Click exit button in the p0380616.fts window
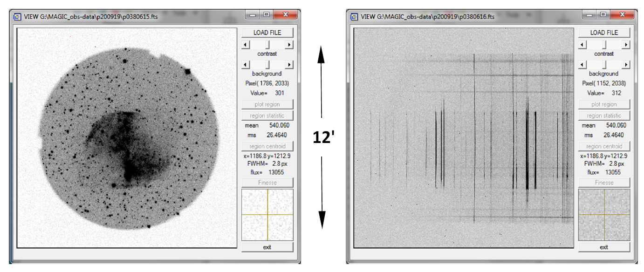This screenshot has height=272, width=644. pos(604,247)
